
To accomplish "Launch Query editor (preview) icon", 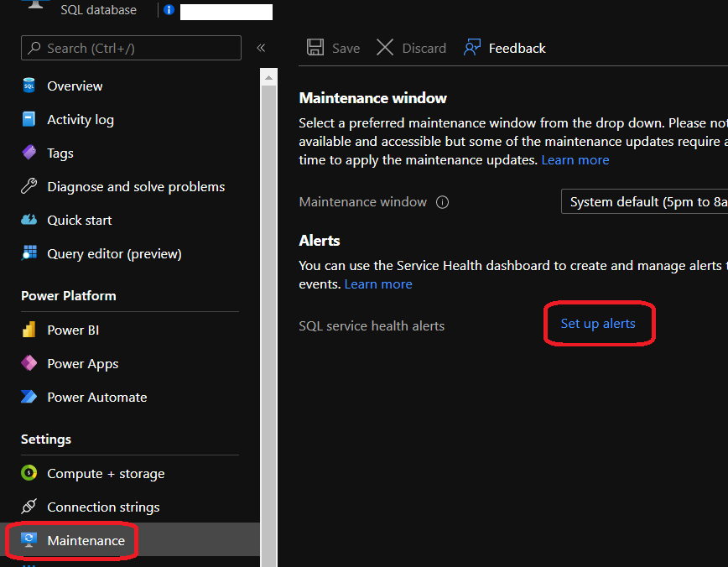I will 29,254.
